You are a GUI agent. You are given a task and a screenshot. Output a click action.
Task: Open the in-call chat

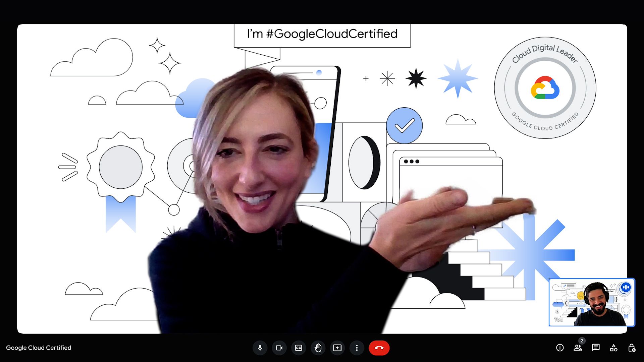tap(596, 348)
